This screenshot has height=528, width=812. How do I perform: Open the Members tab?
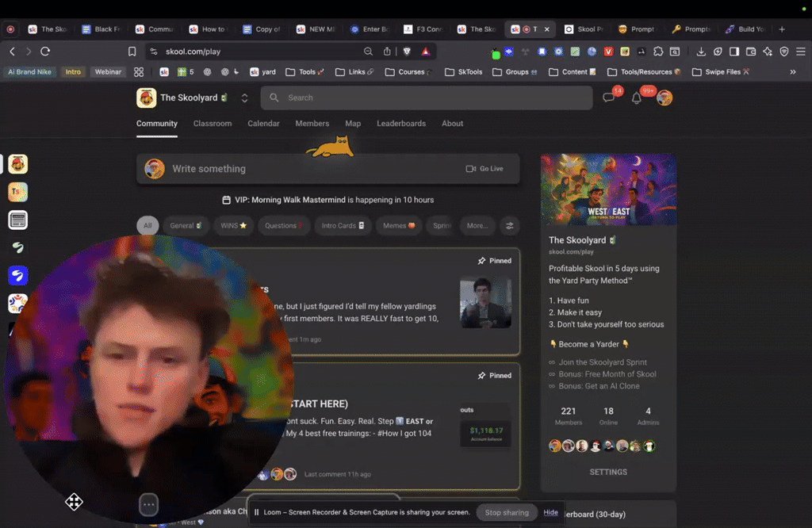click(312, 123)
